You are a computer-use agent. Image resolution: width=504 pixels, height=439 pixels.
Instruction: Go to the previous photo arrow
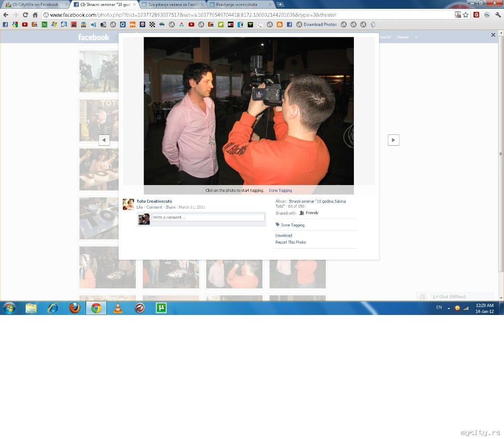tap(104, 140)
